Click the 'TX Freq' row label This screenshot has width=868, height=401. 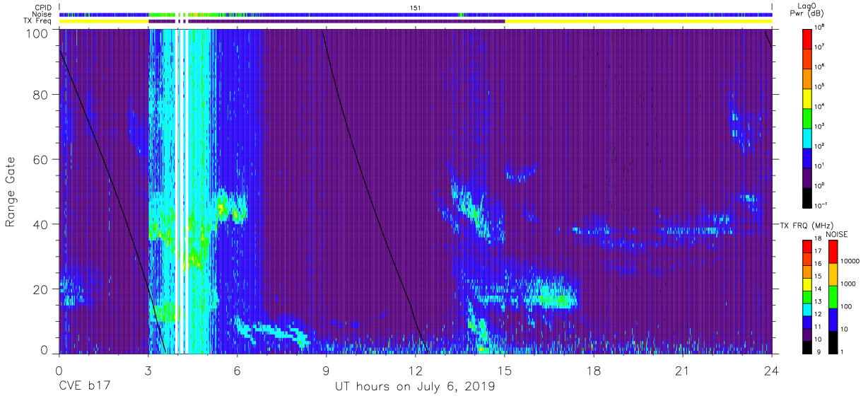click(37, 21)
